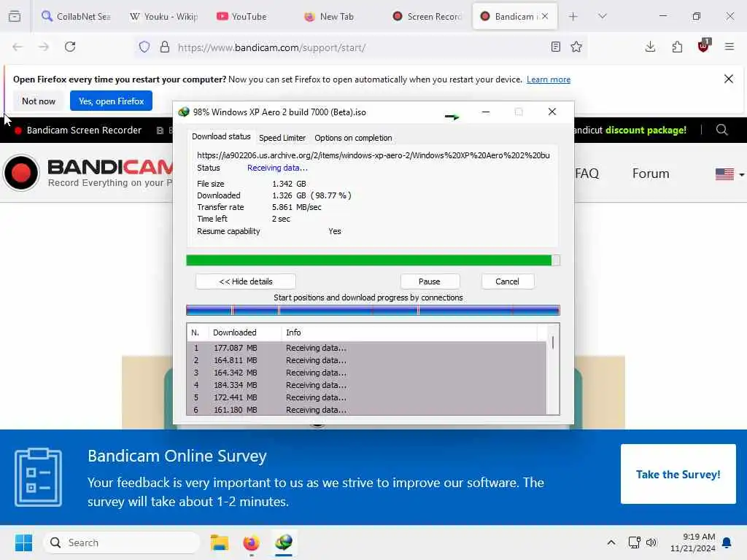Show hidden system tray icons

[611, 542]
